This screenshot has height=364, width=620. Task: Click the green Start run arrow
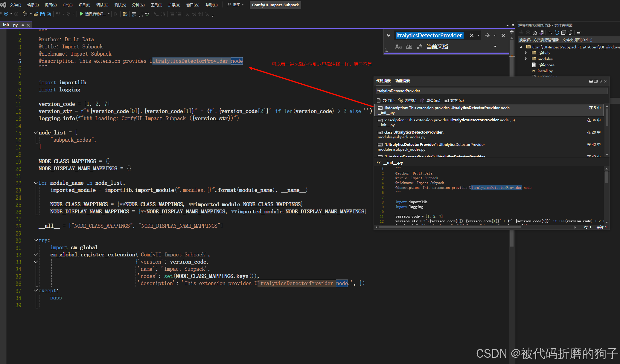(x=81, y=14)
